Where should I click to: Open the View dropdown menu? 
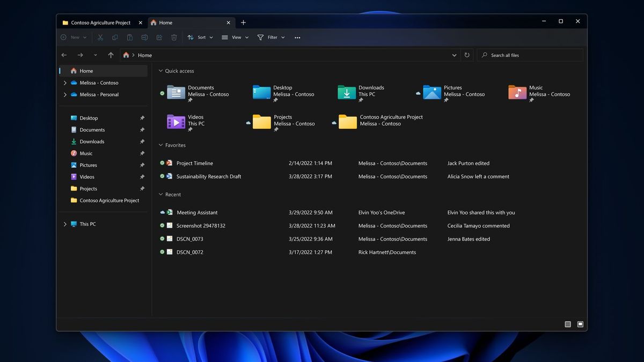tap(235, 38)
